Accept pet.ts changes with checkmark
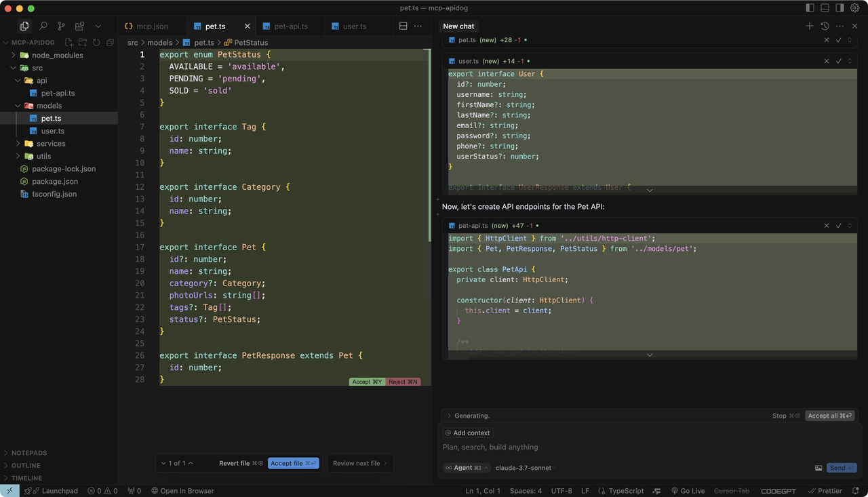This screenshot has width=868, height=497. point(839,40)
